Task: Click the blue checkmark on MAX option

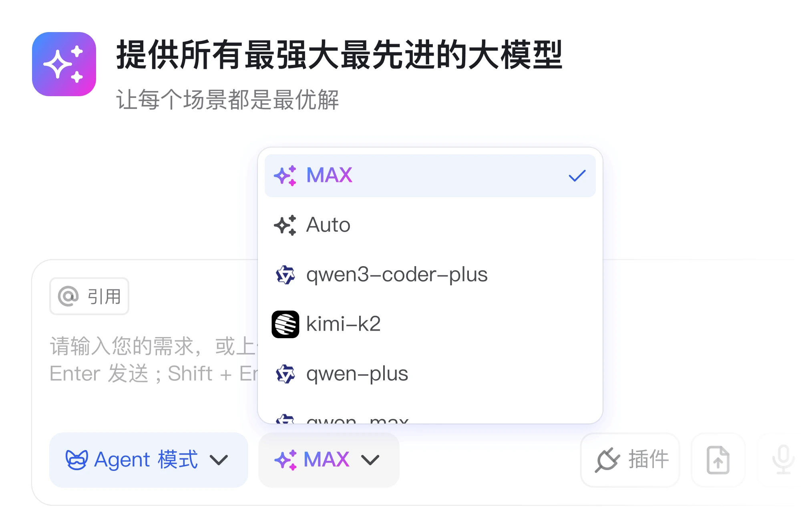Action: point(577,176)
